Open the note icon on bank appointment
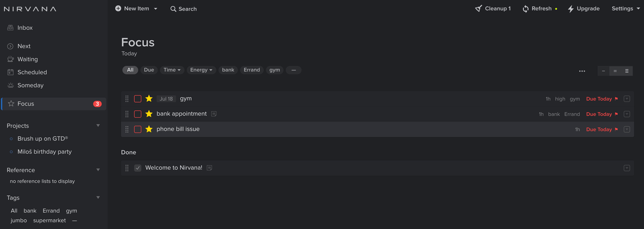Image resolution: width=644 pixels, height=229 pixels. [x=214, y=114]
